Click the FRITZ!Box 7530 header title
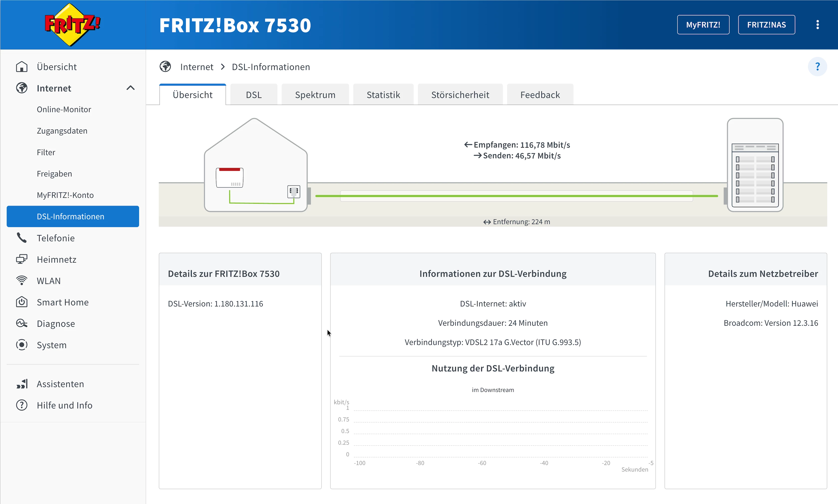 coord(235,25)
